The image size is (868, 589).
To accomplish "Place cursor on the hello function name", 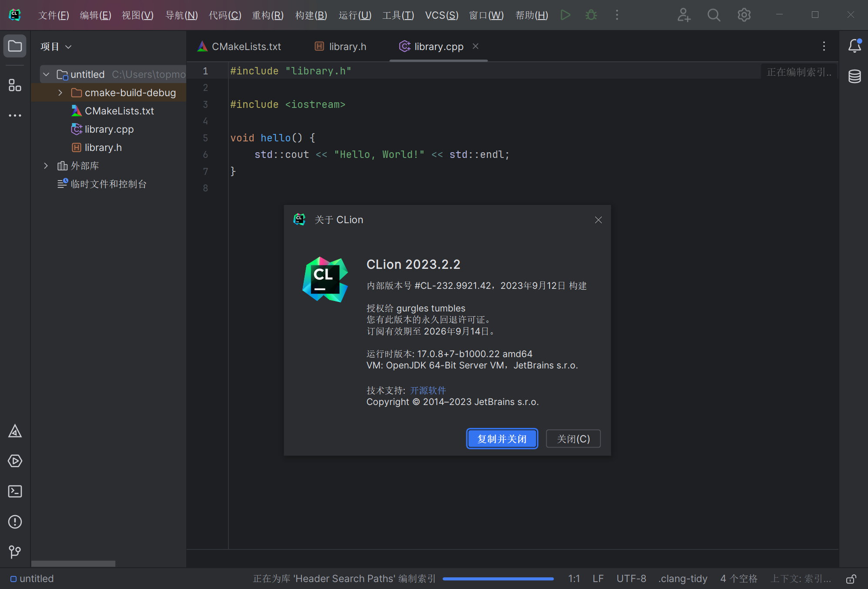I will pyautogui.click(x=275, y=138).
